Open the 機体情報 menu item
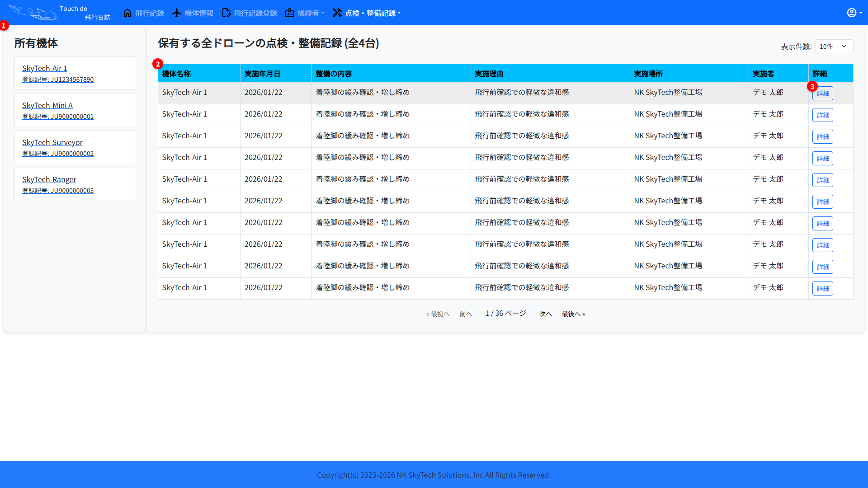Image resolution: width=868 pixels, height=488 pixels. [198, 13]
